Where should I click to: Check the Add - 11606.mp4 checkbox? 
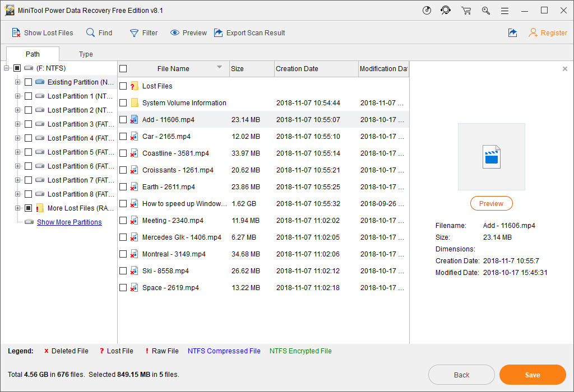tap(123, 120)
